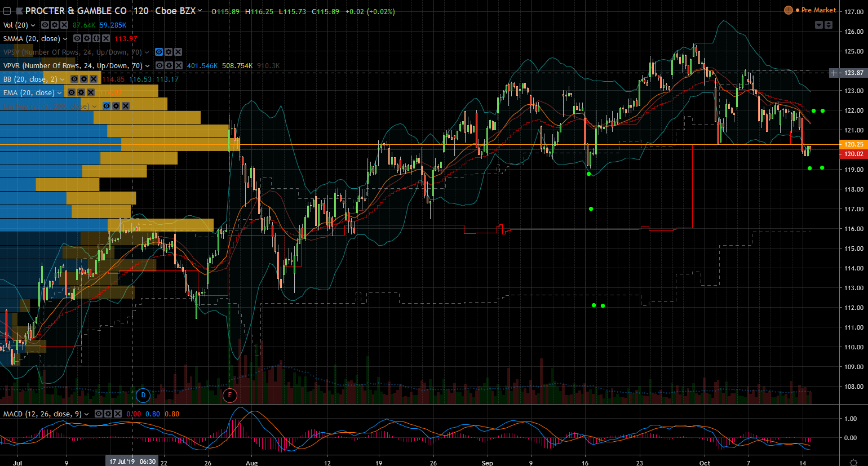Maximize the main chart pane
The height and width of the screenshot is (466, 868).
[x=829, y=25]
